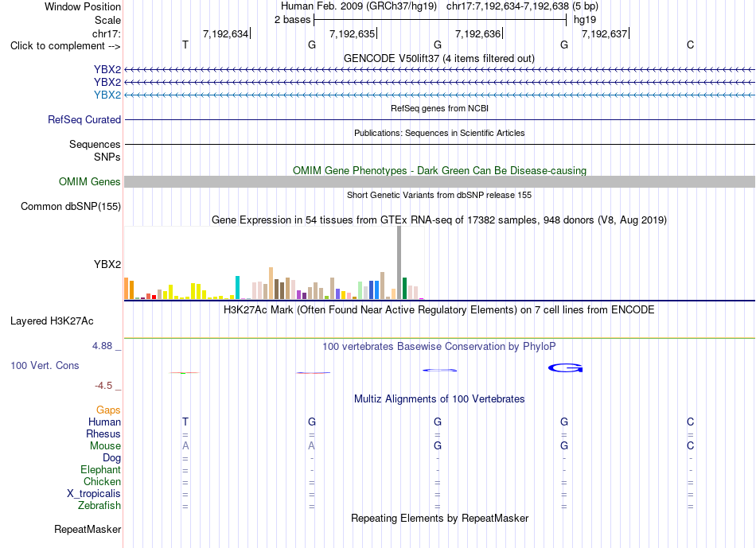Open the GTEx Gene Expression track title
Image resolution: width=756 pixels, height=548 pixels.
tap(439, 220)
